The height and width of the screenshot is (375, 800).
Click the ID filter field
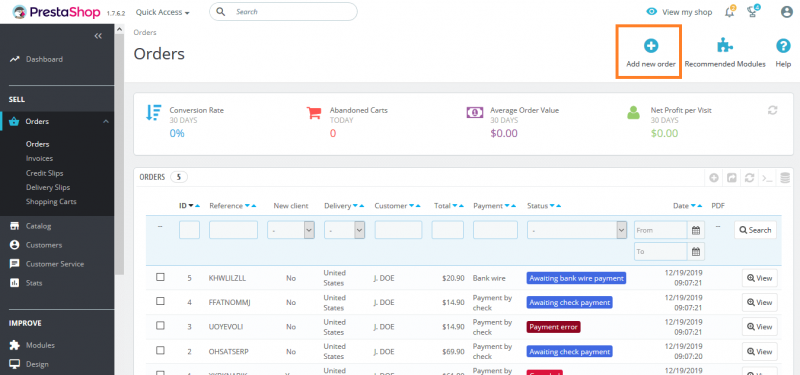click(x=189, y=230)
